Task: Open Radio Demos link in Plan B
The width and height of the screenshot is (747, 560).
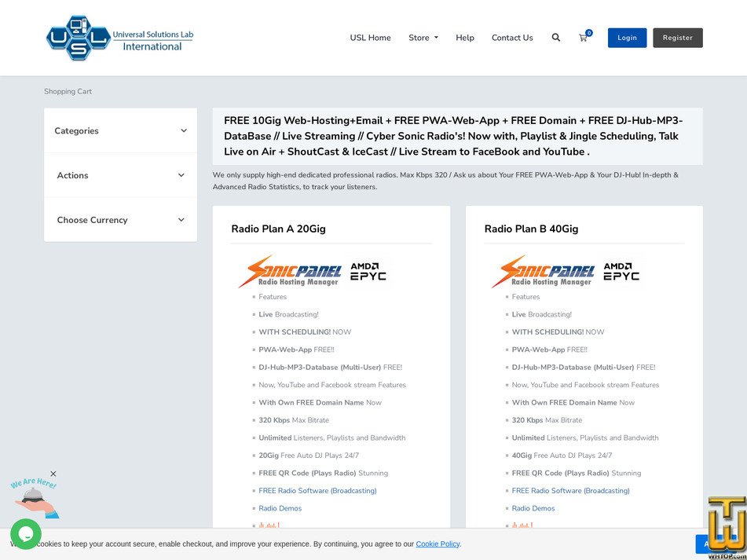Action: [533, 508]
